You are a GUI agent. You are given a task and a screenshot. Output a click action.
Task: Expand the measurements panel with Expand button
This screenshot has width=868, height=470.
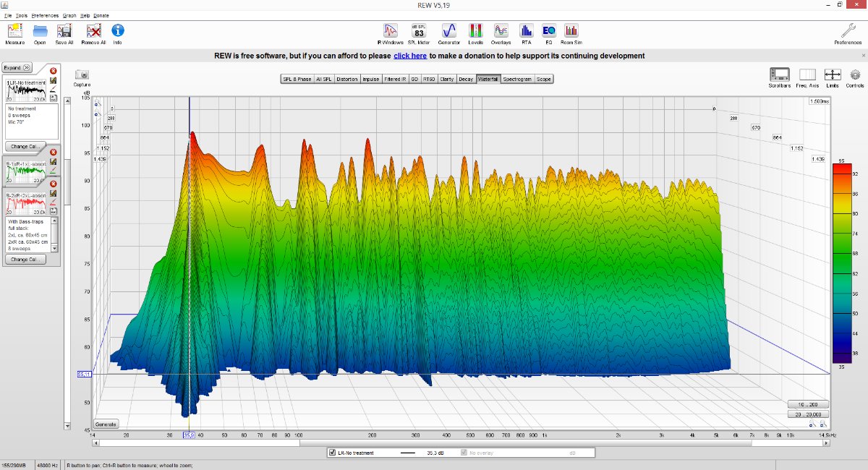(17, 67)
